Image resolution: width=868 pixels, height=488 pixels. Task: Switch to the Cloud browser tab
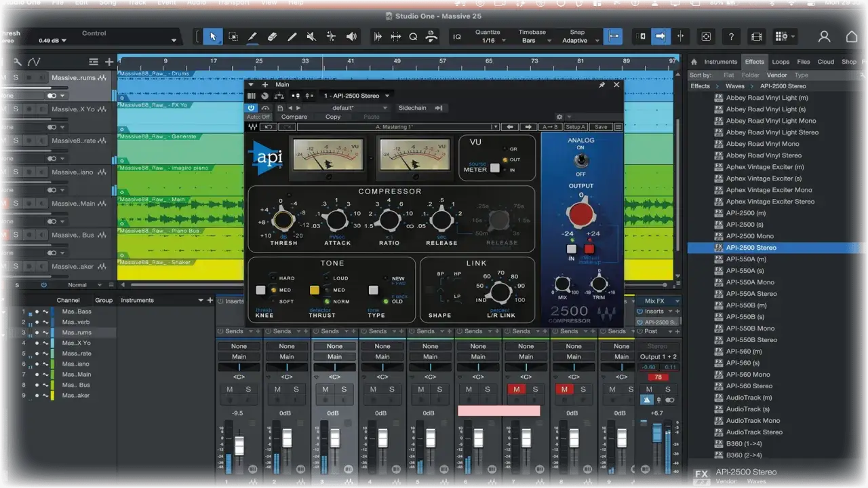pos(826,62)
